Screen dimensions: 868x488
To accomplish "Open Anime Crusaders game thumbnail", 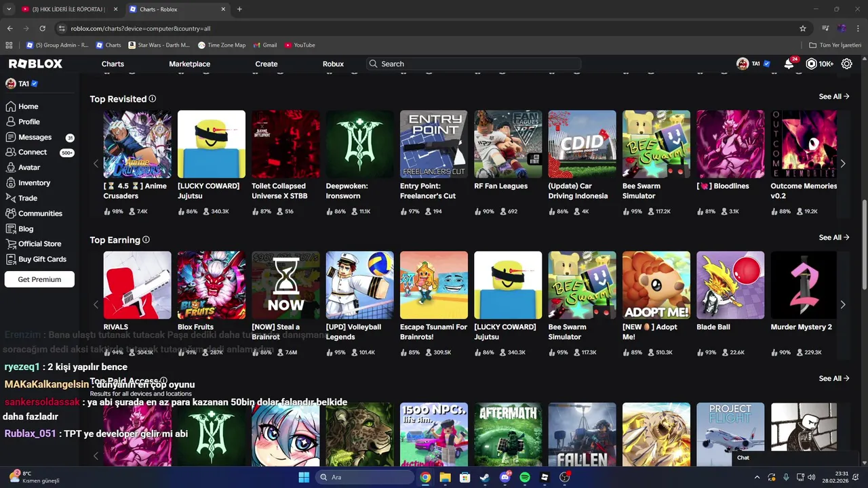I will 137,144.
